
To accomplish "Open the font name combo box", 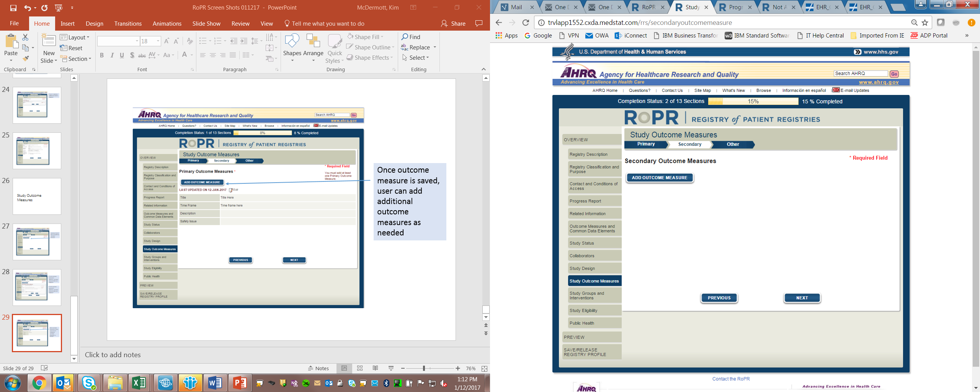I will pos(118,41).
